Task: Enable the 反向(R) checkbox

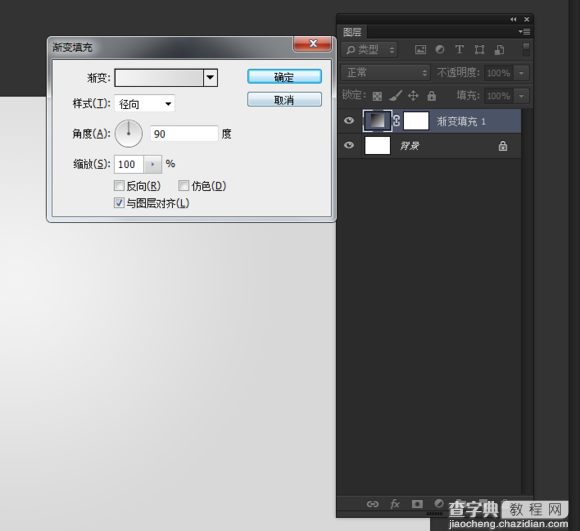Action: point(119,185)
